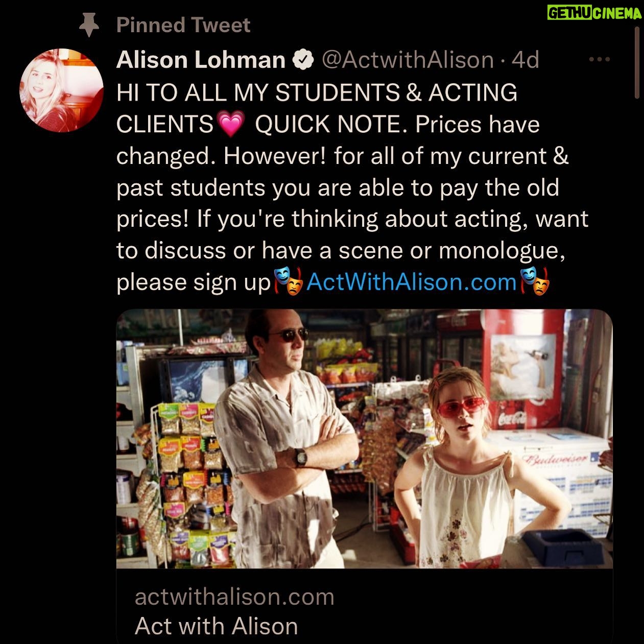Click the vertical scrollbar thumb at right edge
644x644 pixels.
(637, 62)
